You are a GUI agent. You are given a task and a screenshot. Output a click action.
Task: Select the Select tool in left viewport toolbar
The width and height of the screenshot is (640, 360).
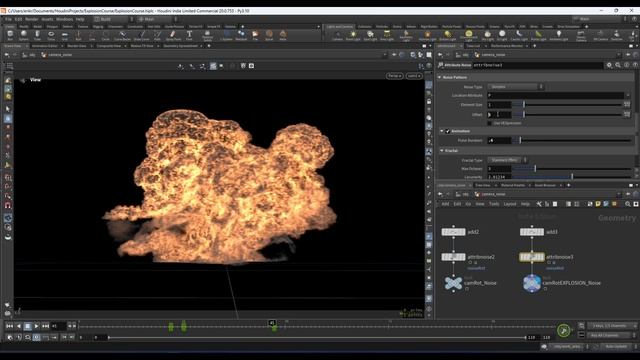point(8,109)
